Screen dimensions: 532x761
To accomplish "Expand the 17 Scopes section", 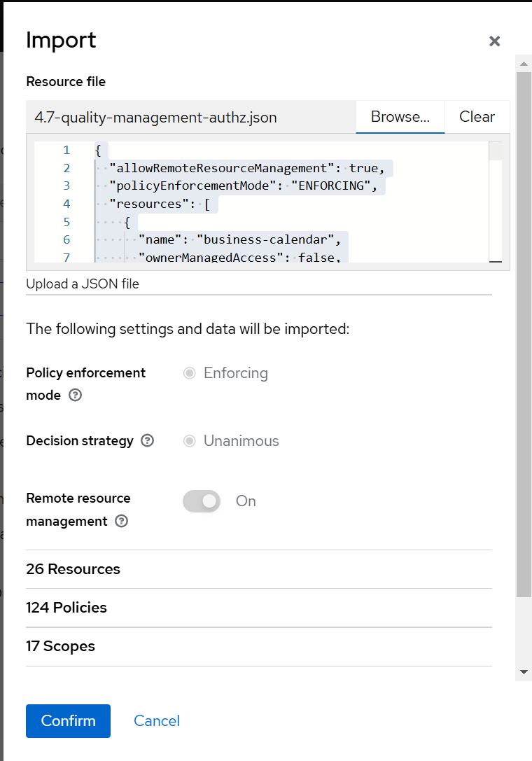I will [61, 646].
